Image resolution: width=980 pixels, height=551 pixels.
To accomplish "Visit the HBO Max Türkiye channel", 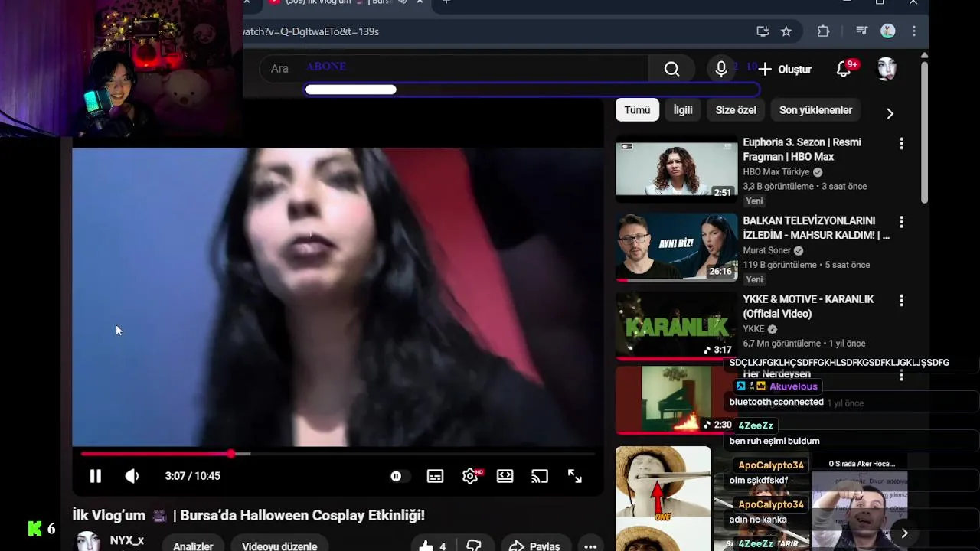I will (776, 172).
